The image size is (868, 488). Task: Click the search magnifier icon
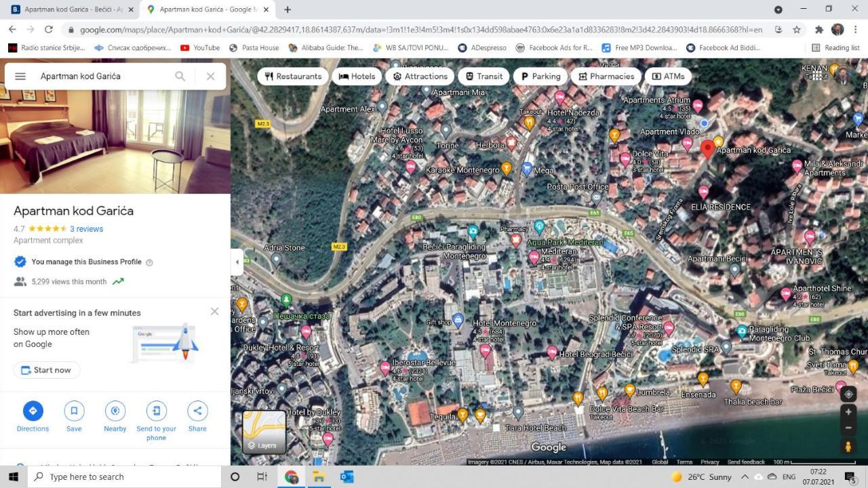(x=180, y=76)
